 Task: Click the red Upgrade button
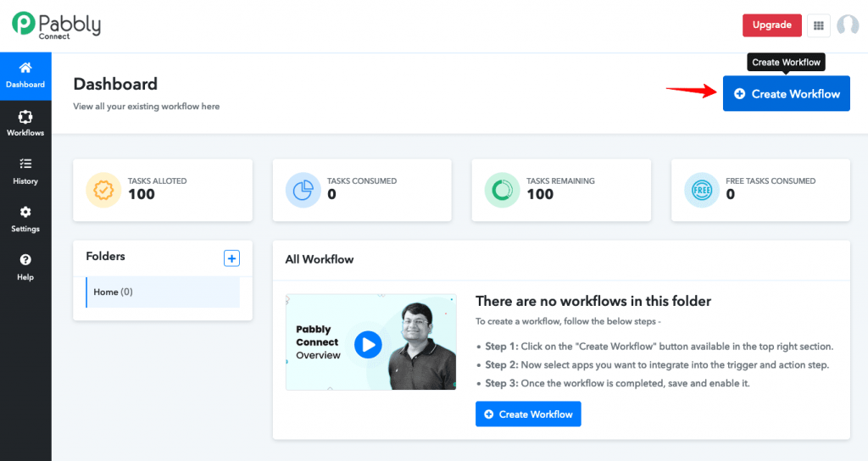point(771,25)
